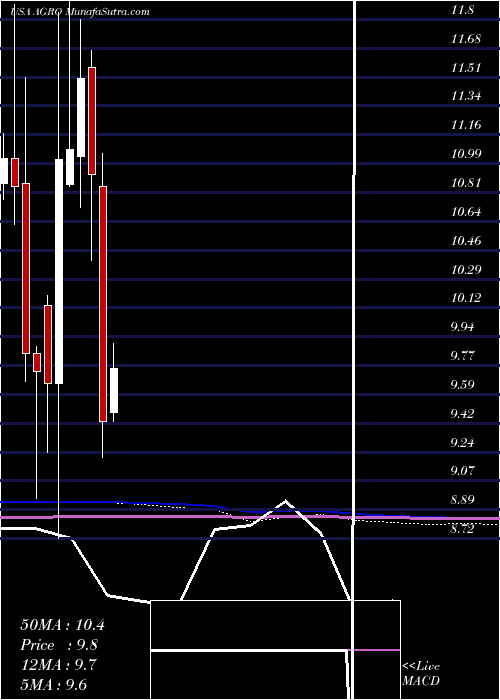Screen dimensions: 500x700
Task: Click the tallest white candle body in the chart
Action: pyautogui.click(x=59, y=271)
